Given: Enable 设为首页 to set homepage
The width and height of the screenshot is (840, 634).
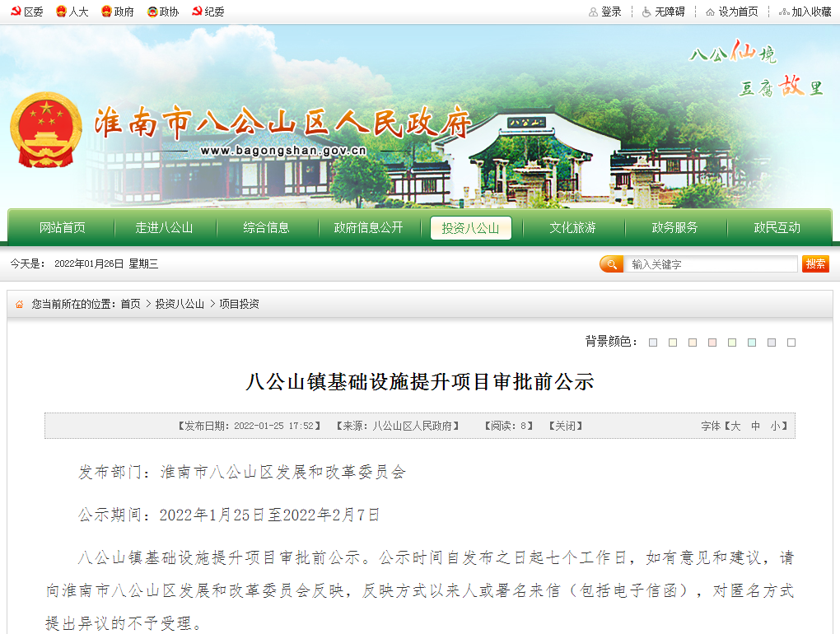Looking at the screenshot, I should pyautogui.click(x=731, y=12).
